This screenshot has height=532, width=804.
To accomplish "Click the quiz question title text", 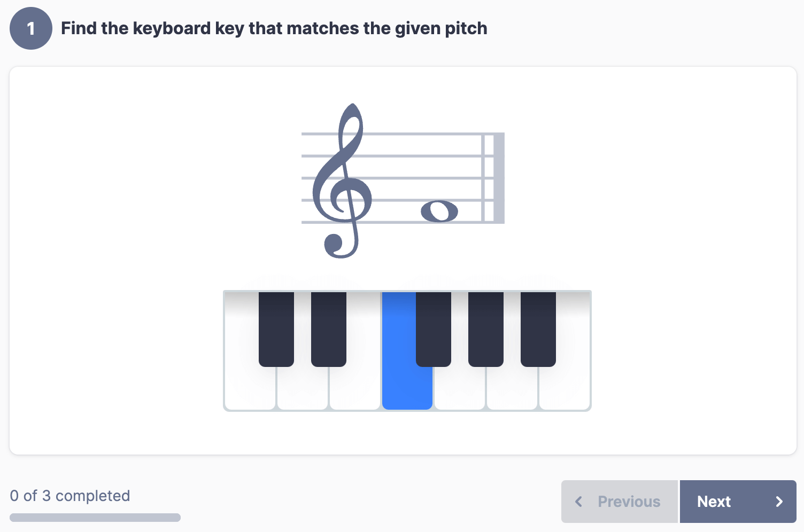I will 275,28.
